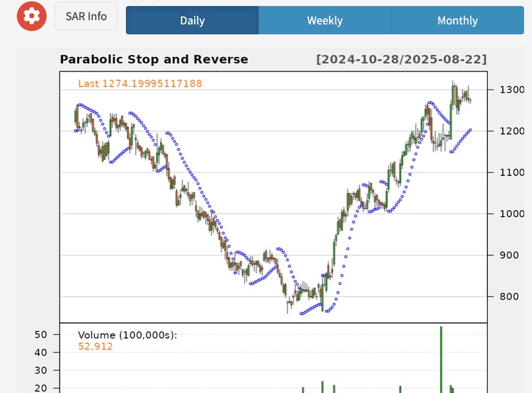Click the 900 price axis label
The height and width of the screenshot is (393, 532).
(508, 255)
